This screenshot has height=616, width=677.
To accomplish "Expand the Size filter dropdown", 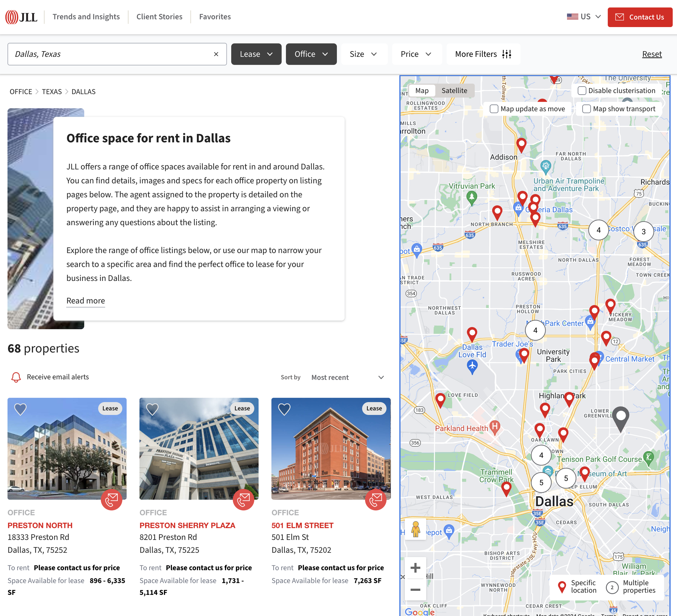I will pos(364,54).
